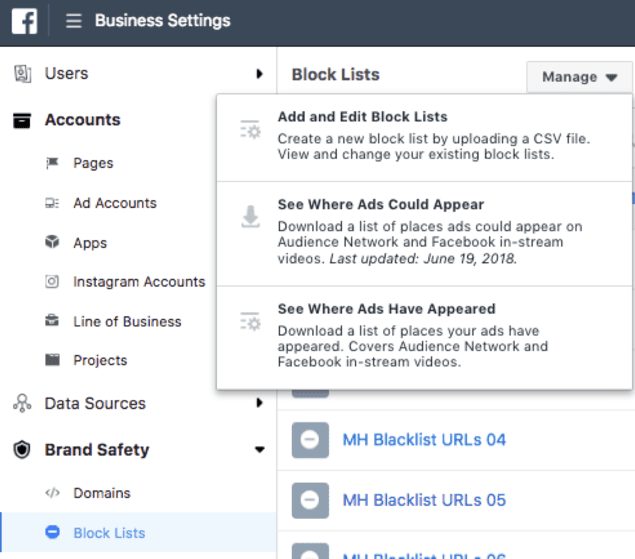Click the Data Sources icon
Image resolution: width=635 pixels, height=559 pixels.
click(22, 404)
